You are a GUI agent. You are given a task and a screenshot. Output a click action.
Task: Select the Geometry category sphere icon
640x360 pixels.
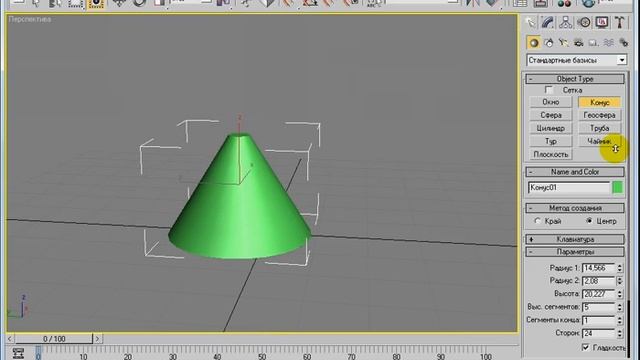[x=533, y=43]
